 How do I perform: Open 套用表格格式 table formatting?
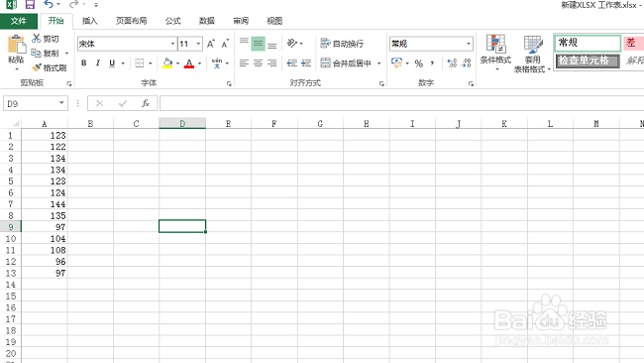tap(532, 54)
